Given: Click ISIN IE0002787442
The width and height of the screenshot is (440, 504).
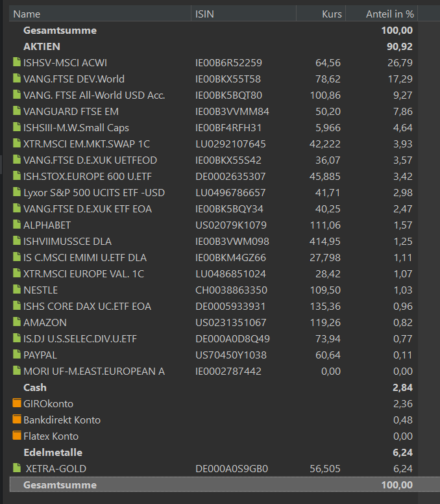Looking at the screenshot, I should coord(228,372).
